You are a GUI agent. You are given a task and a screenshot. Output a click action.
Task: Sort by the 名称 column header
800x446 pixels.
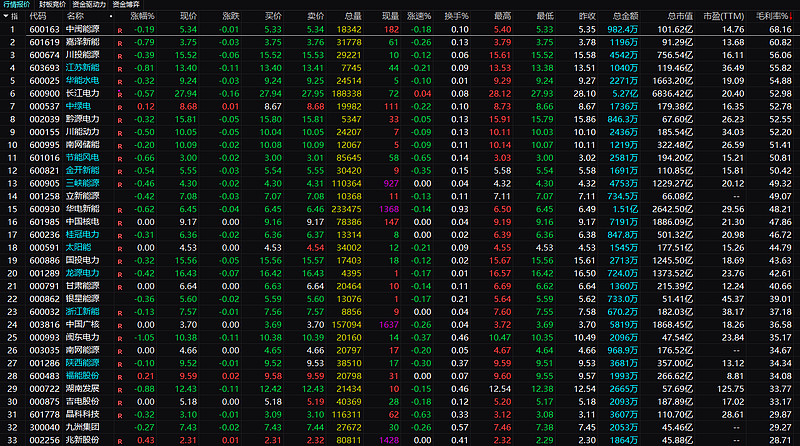point(75,16)
